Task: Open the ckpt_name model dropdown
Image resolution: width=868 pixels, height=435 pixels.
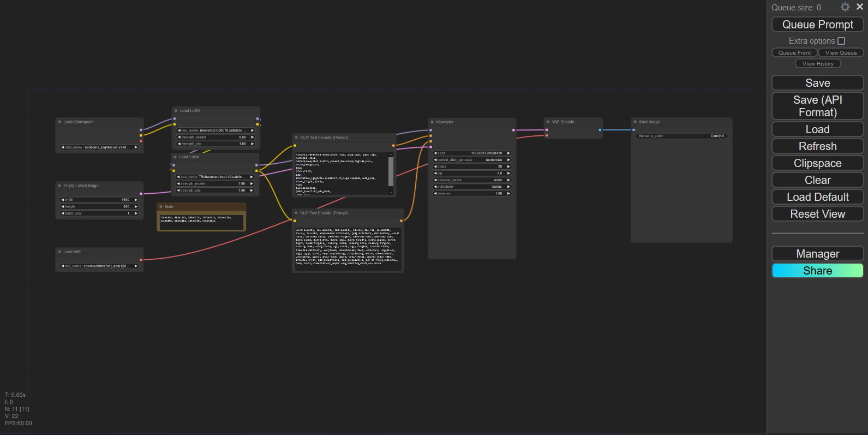Action: (99, 147)
